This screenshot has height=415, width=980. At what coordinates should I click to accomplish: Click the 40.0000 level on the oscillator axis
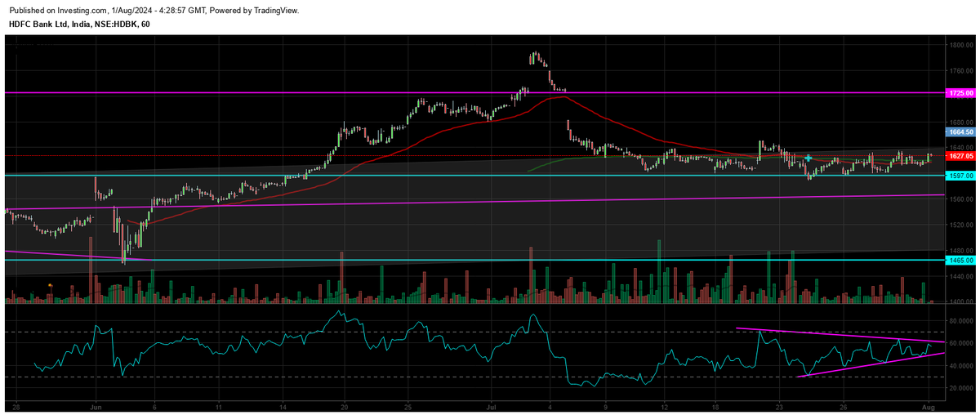pos(960,366)
